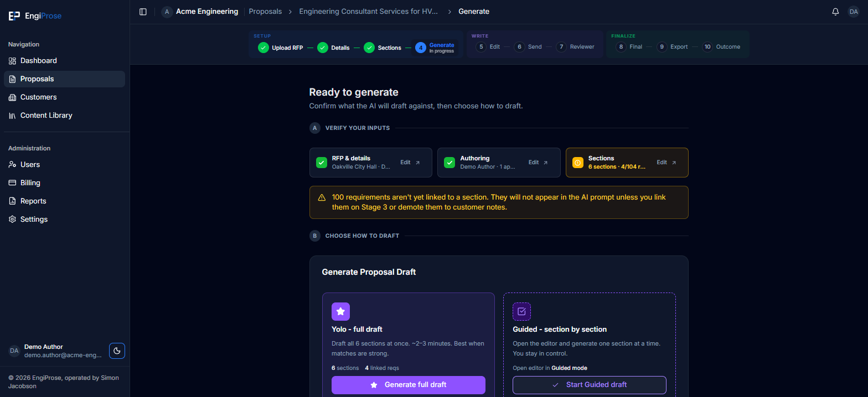Click the unlinked requirements warning message
868x397 pixels.
pos(499,202)
